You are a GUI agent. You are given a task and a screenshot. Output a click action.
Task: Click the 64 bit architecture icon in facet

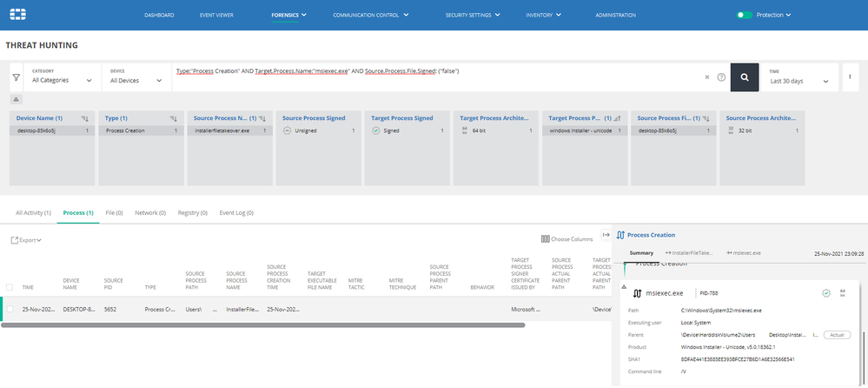tap(465, 130)
